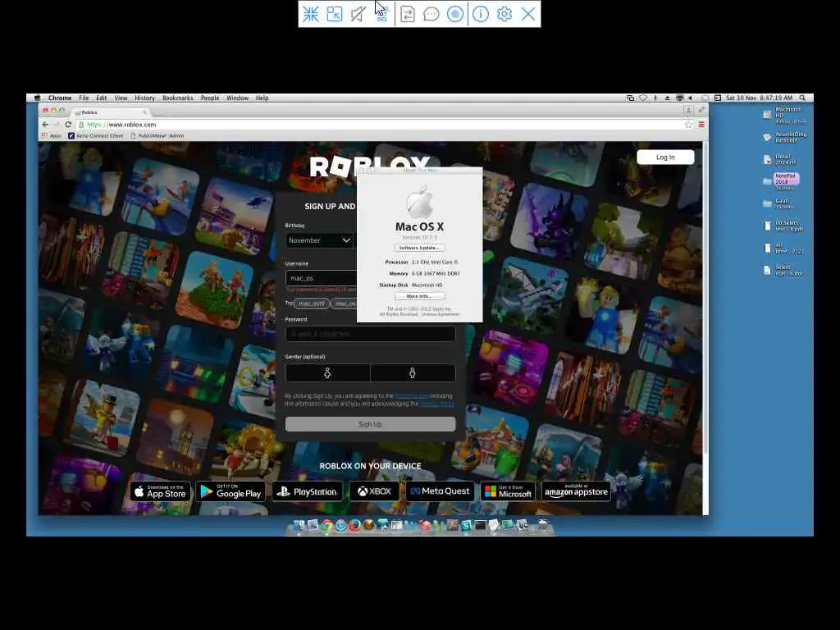Click the Xbox badge
This screenshot has height=630, width=840.
coord(374,491)
